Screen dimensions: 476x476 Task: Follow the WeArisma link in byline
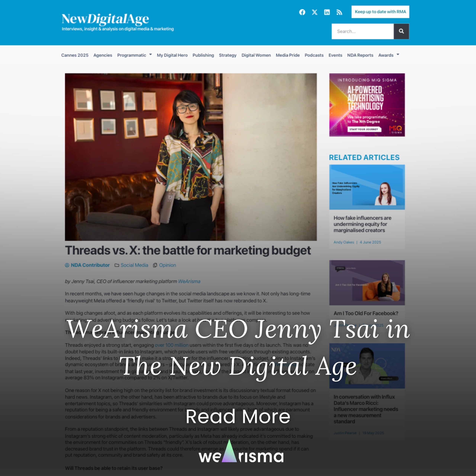189,281
